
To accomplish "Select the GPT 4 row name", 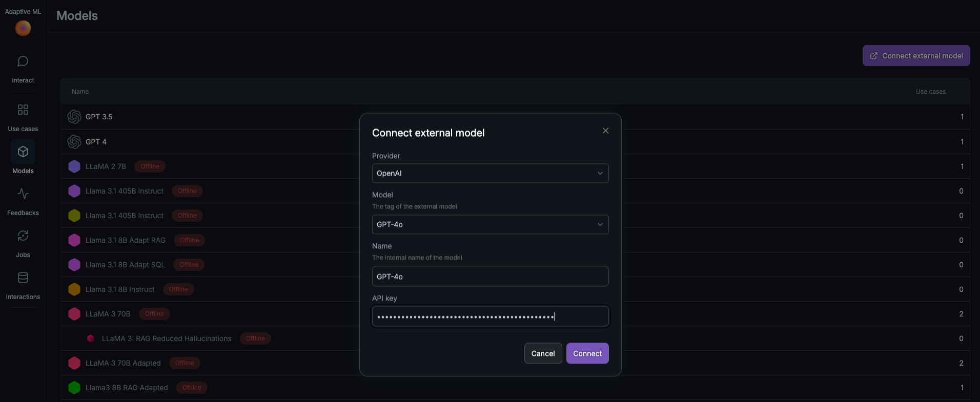I will pyautogui.click(x=96, y=142).
